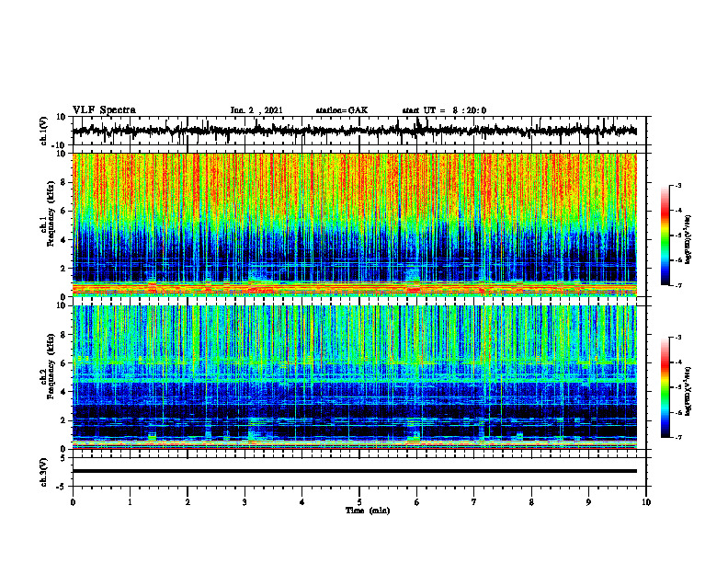Image resolution: width=728 pixels, height=563 pixels.
Task: Click the "3" tick on Time axis
Action: tap(245, 502)
